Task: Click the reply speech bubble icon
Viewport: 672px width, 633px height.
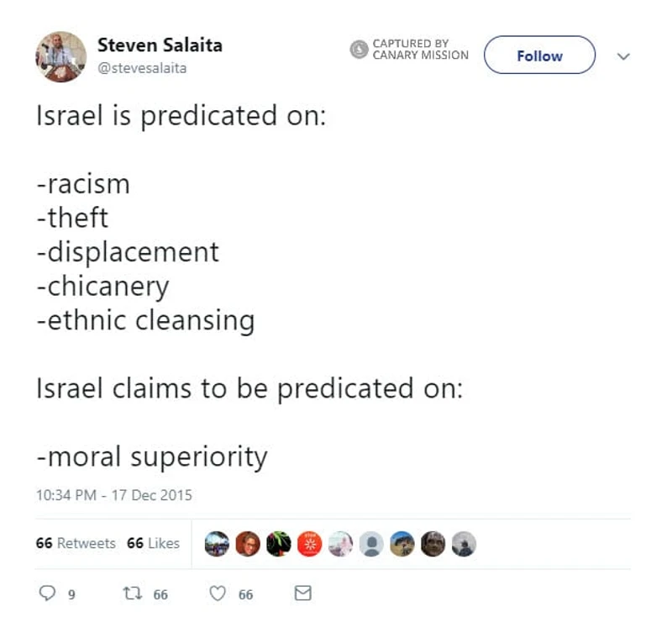Action: pos(49,593)
